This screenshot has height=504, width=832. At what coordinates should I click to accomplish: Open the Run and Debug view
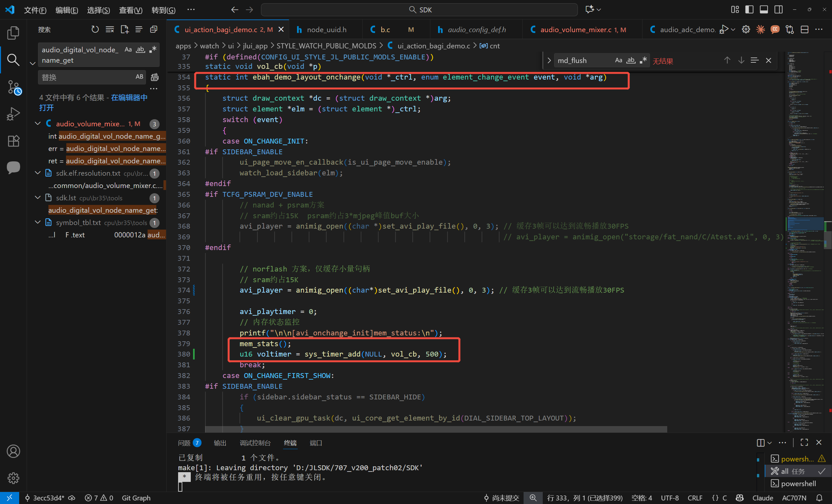coord(13,114)
